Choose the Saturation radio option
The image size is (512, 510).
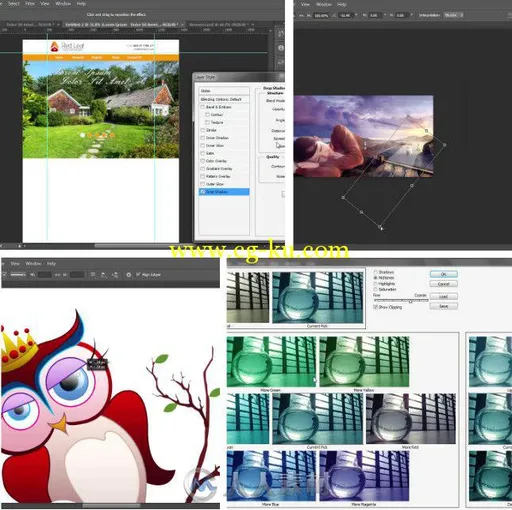(x=376, y=289)
